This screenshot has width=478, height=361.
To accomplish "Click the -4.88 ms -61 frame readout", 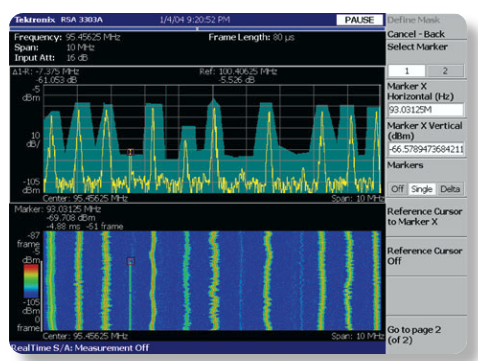I will pos(85,227).
